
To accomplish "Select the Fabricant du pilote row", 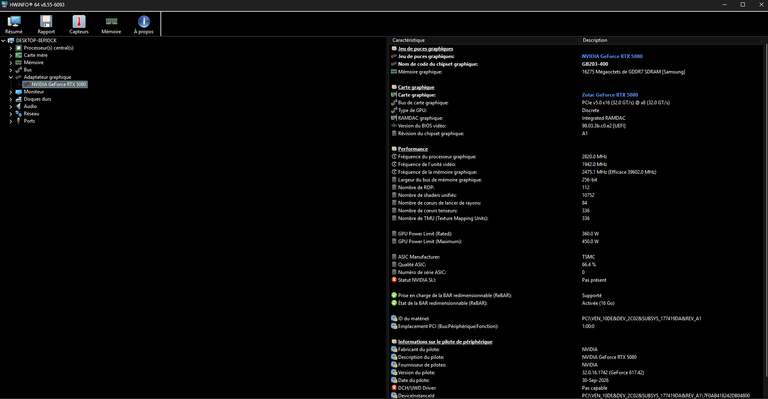I will tap(576, 350).
